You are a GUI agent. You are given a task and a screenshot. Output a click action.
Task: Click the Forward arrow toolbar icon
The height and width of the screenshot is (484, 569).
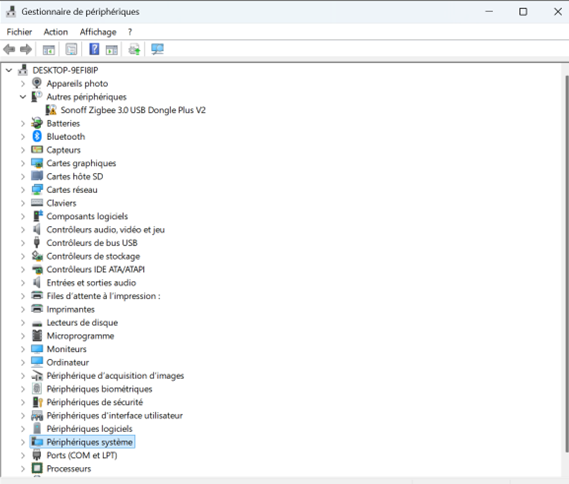pyautogui.click(x=26, y=49)
